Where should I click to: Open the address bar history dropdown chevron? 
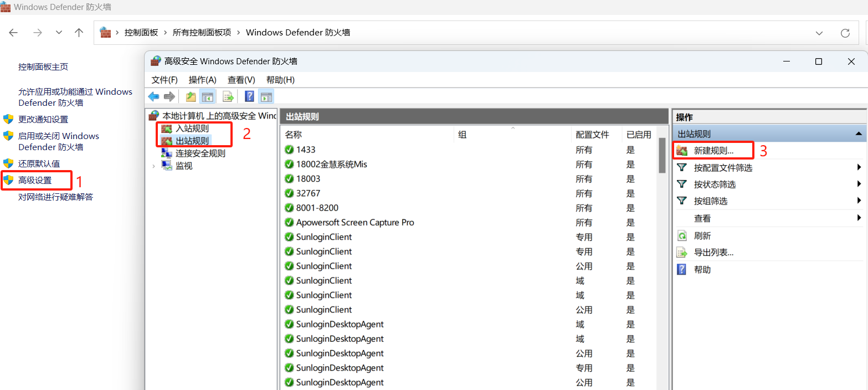coord(819,33)
